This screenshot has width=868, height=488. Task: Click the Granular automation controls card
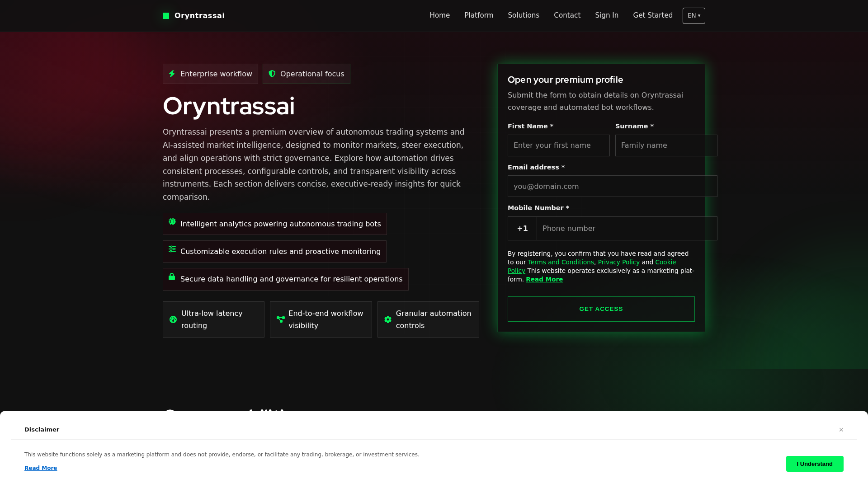pos(428,319)
